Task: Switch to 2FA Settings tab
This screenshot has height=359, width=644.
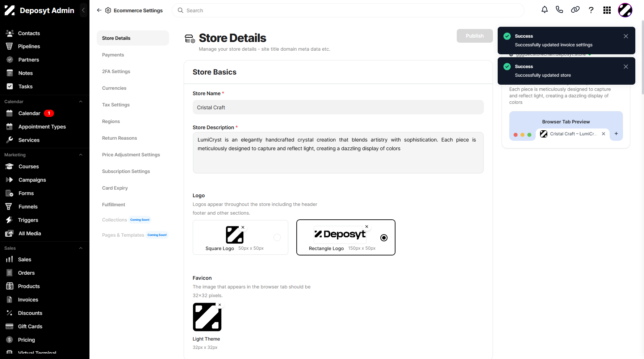Action: coord(116,71)
